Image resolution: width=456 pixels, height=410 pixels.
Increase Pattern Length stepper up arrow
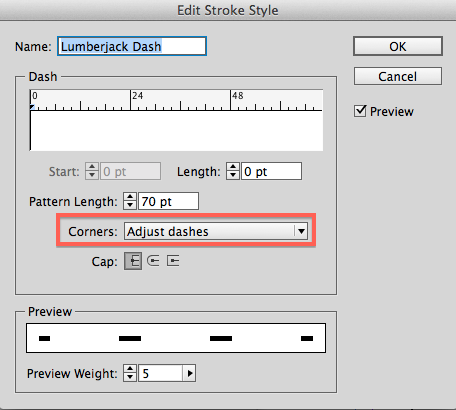130,197
